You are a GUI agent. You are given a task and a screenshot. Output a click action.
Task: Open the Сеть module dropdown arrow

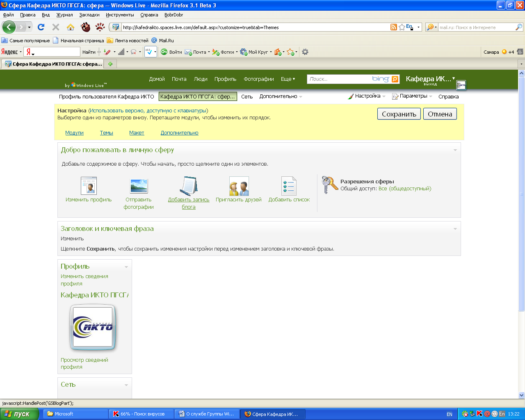click(126, 385)
